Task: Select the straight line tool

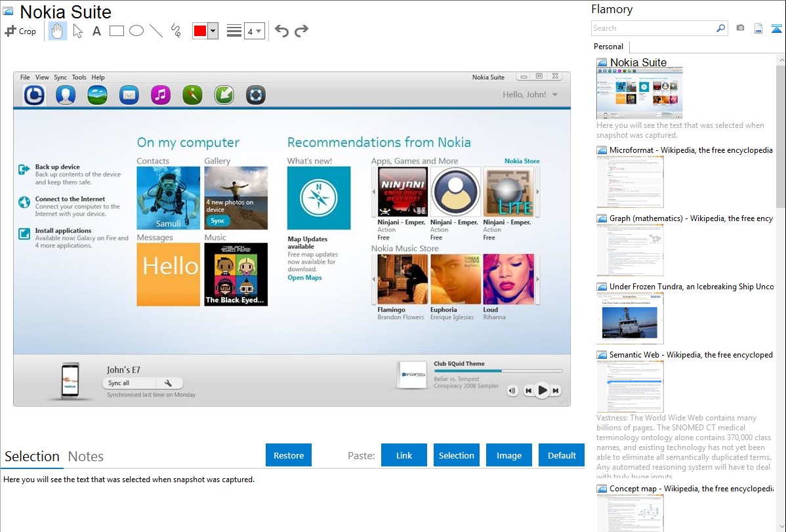Action: [156, 31]
